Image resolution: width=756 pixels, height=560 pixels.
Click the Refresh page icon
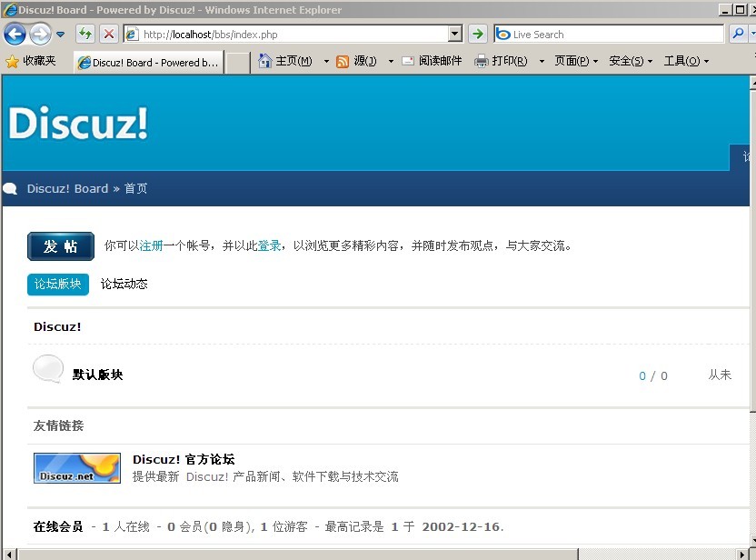pos(85,34)
